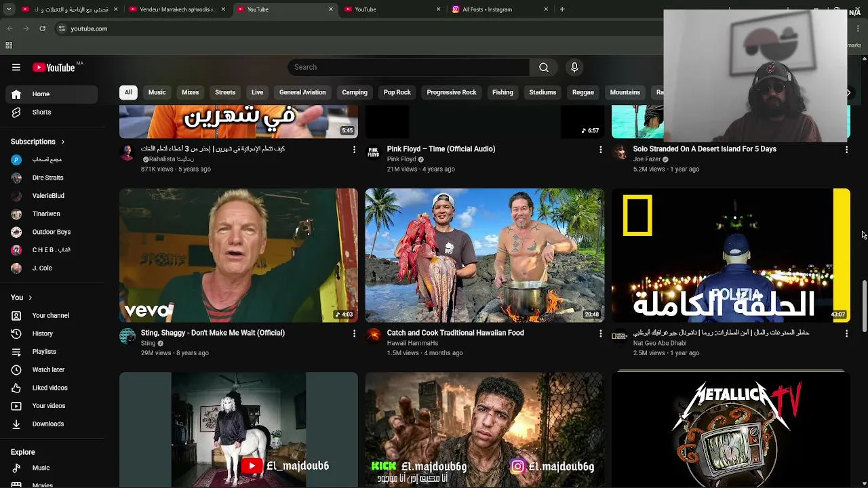
Task: Open more options for Hawaiian Food video
Action: tap(600, 333)
